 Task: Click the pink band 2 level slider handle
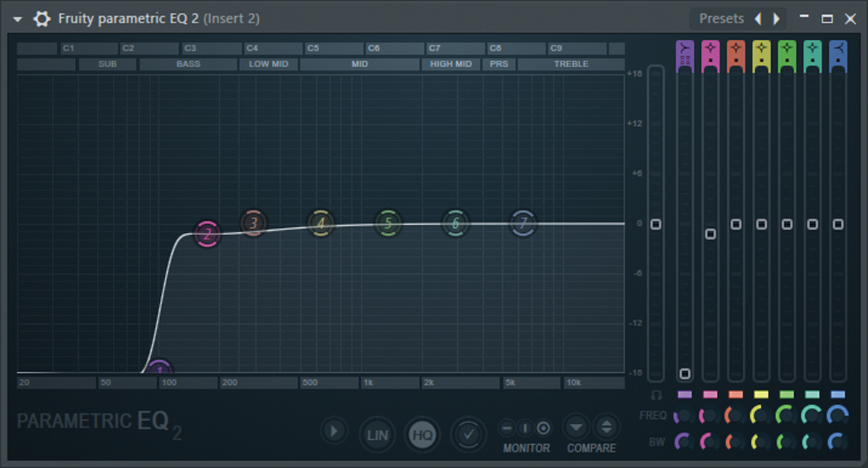pos(710,234)
